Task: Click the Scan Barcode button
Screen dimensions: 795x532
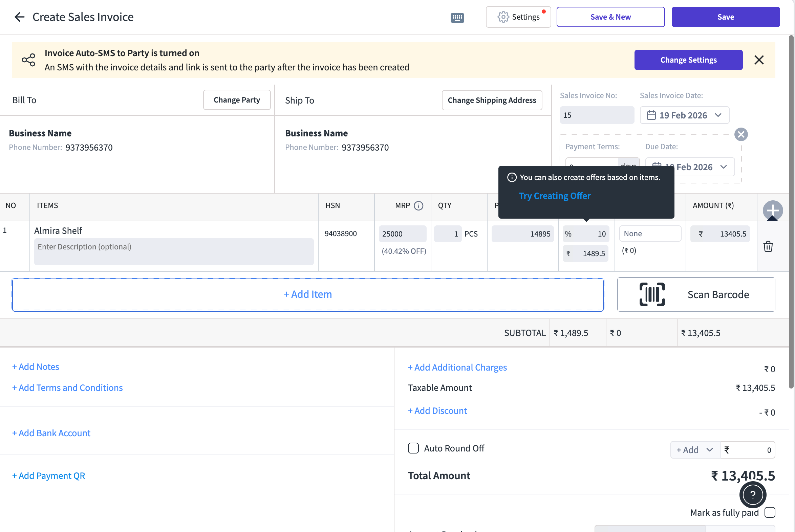Action: pyautogui.click(x=696, y=294)
